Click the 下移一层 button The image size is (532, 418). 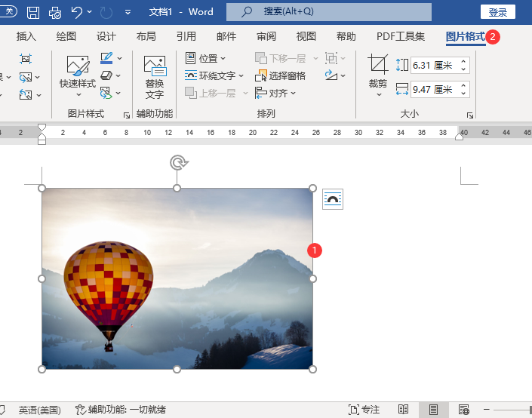pyautogui.click(x=281, y=58)
